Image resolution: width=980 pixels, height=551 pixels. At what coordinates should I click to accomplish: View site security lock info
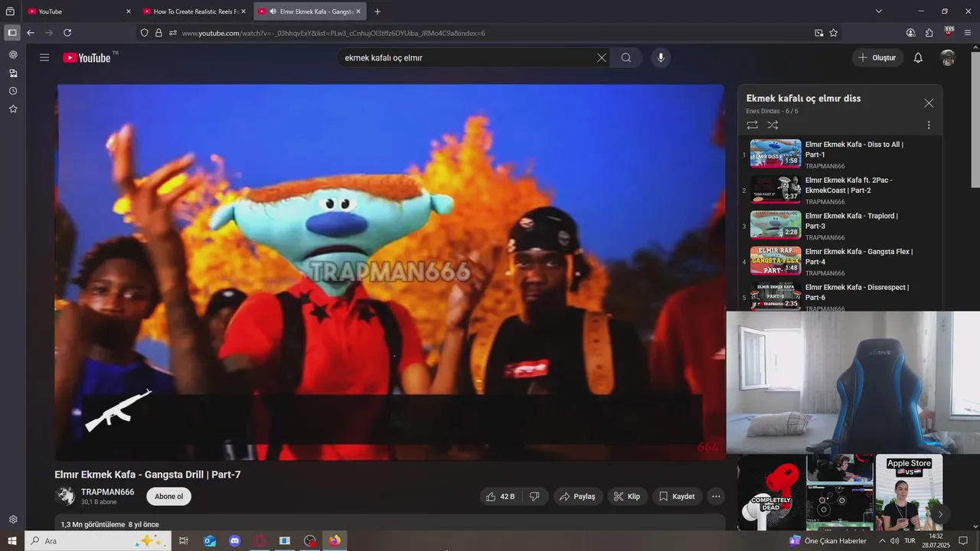(x=158, y=33)
